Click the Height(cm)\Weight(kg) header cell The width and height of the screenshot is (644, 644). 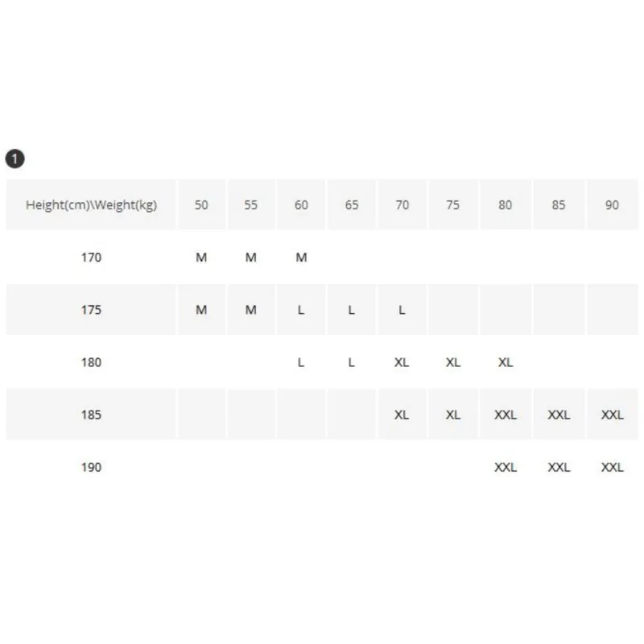click(x=91, y=205)
